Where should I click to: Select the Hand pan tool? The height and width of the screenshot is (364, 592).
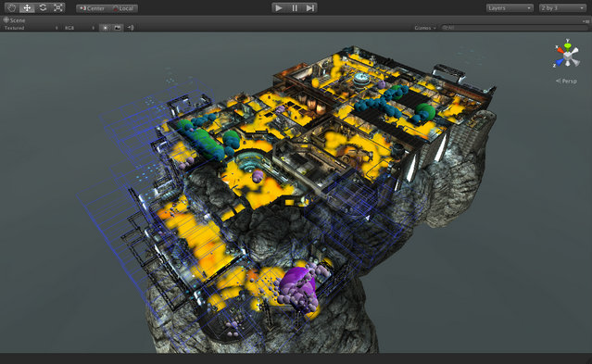(x=12, y=7)
